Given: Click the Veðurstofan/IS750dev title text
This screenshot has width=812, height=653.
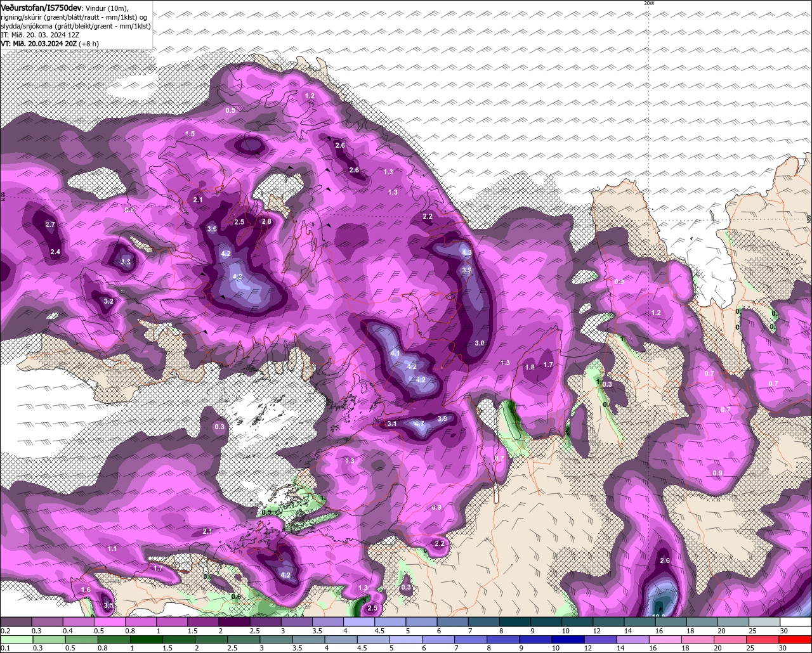Looking at the screenshot, I should click(x=41, y=7).
